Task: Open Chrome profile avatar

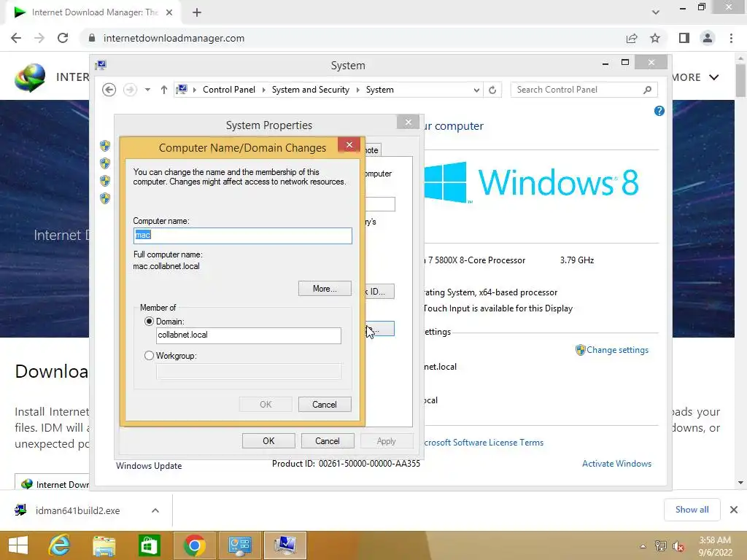Action: (708, 38)
